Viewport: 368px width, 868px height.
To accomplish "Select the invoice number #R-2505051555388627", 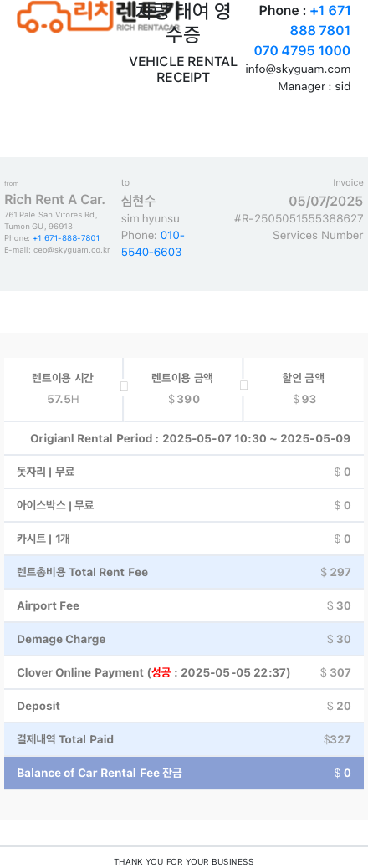I will tap(299, 218).
